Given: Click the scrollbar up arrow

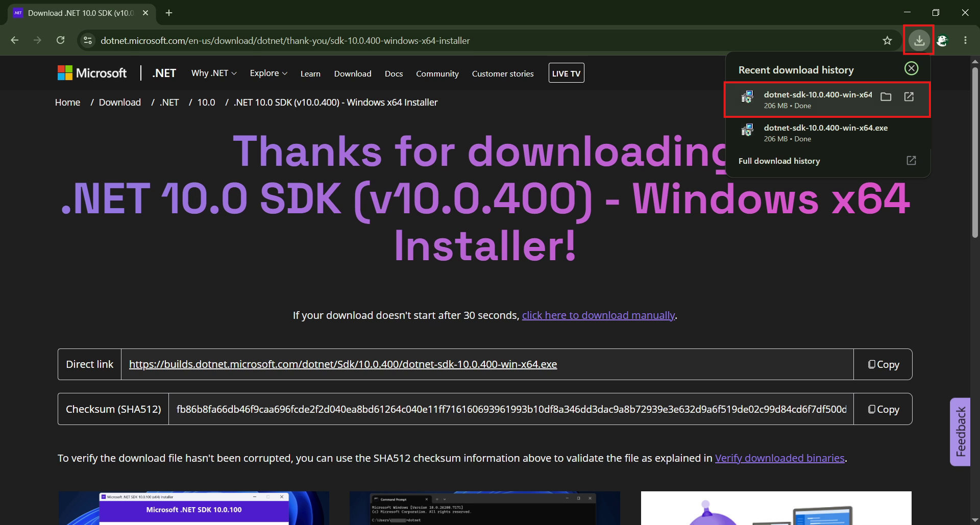Looking at the screenshot, I should (x=974, y=61).
